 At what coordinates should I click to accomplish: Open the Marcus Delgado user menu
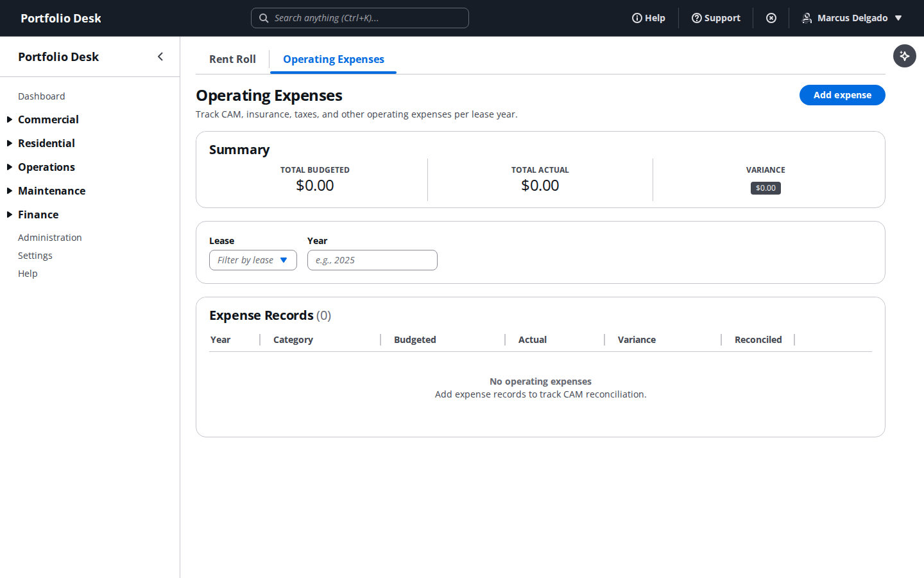(x=852, y=18)
